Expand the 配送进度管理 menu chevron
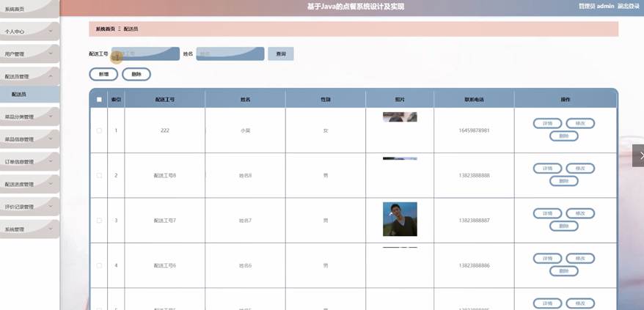The height and width of the screenshot is (310, 644). pyautogui.click(x=51, y=184)
